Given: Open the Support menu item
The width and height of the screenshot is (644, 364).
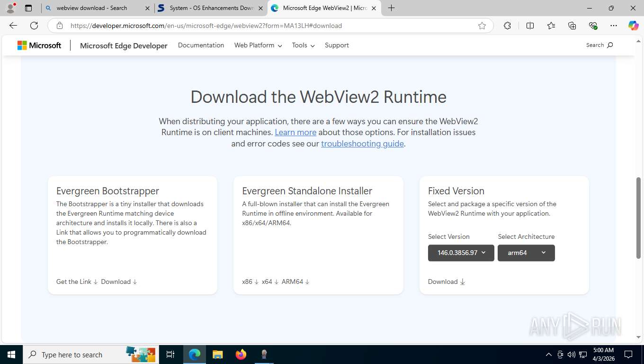Looking at the screenshot, I should pos(337,45).
